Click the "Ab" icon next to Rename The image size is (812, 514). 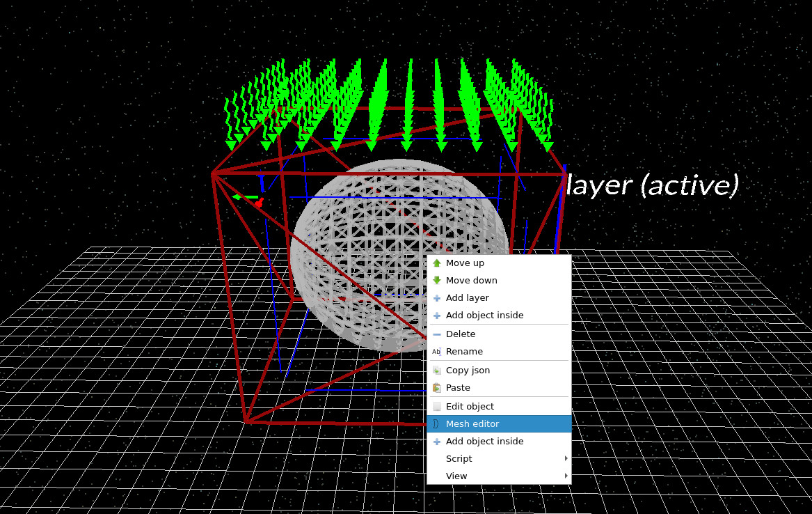point(437,352)
